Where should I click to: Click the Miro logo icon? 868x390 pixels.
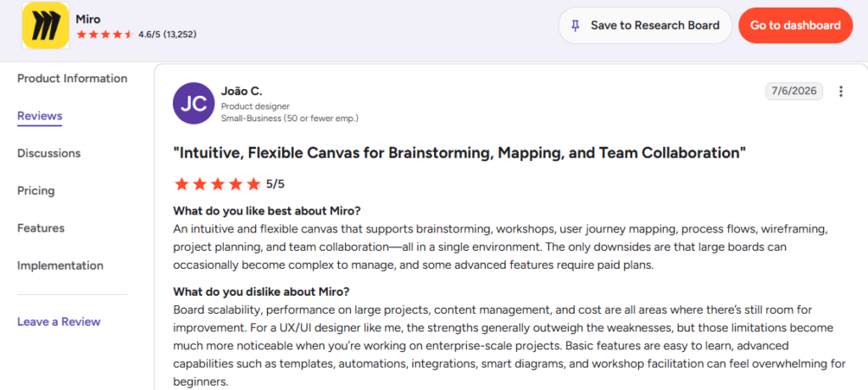pos(46,25)
